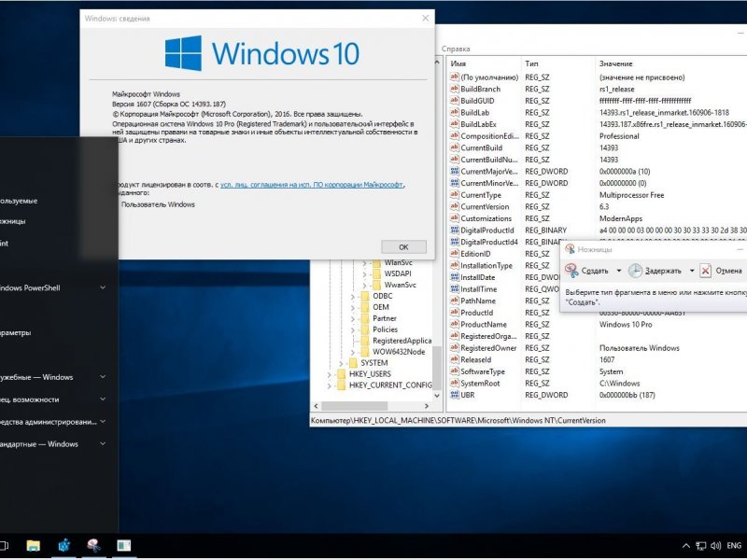Select the CurrentMinorVe... DWORD icon
Image resolution: width=747 pixels, height=560 pixels.
[454, 183]
